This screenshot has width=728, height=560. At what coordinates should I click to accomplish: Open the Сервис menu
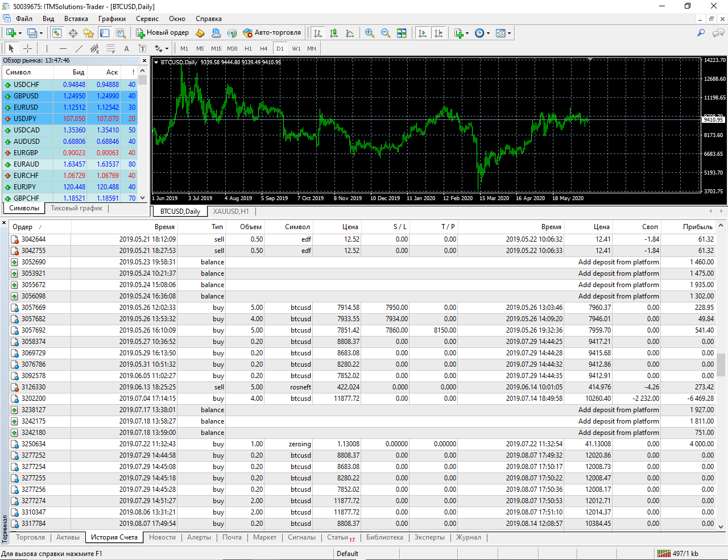(147, 19)
